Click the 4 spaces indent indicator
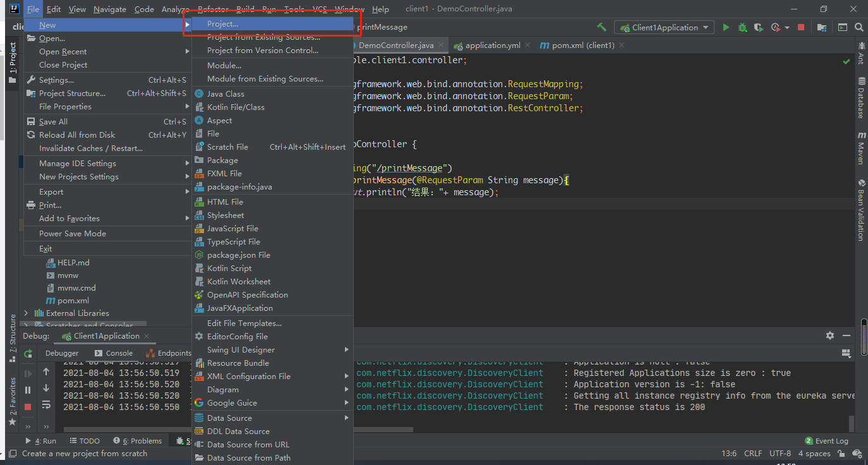 [814, 454]
